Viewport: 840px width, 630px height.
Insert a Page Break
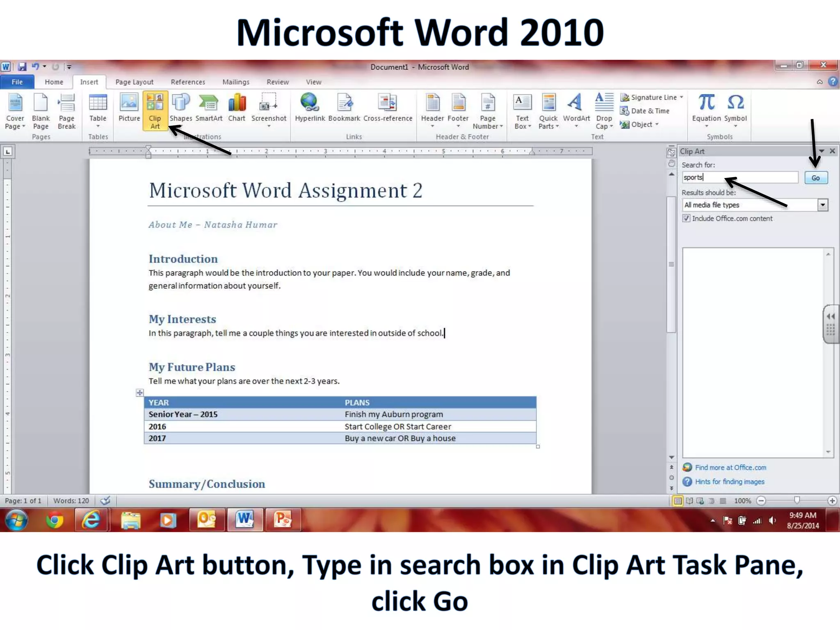(x=66, y=111)
